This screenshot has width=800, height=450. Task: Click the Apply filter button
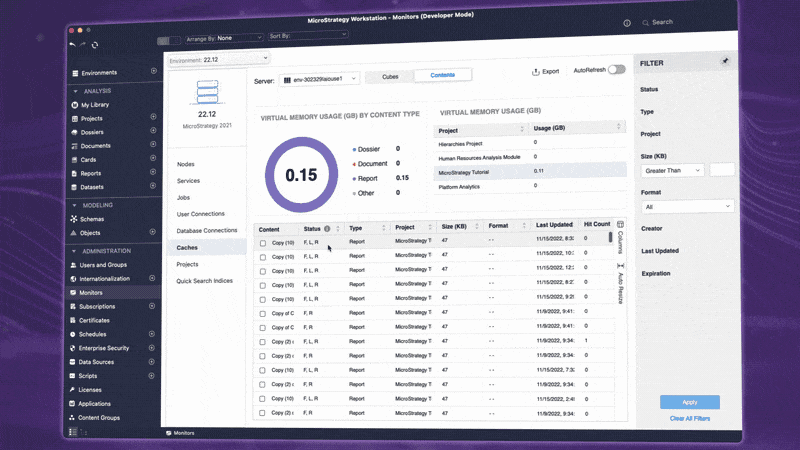[x=690, y=402]
